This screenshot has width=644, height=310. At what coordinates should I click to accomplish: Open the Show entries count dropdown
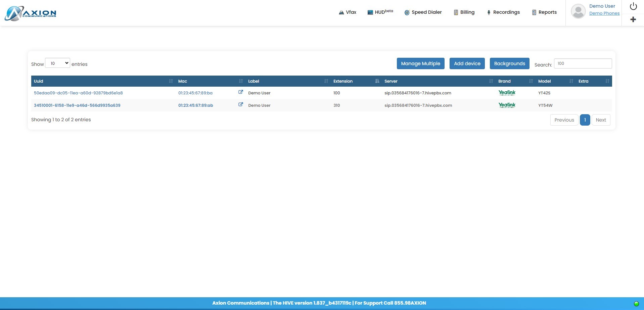coord(57,63)
